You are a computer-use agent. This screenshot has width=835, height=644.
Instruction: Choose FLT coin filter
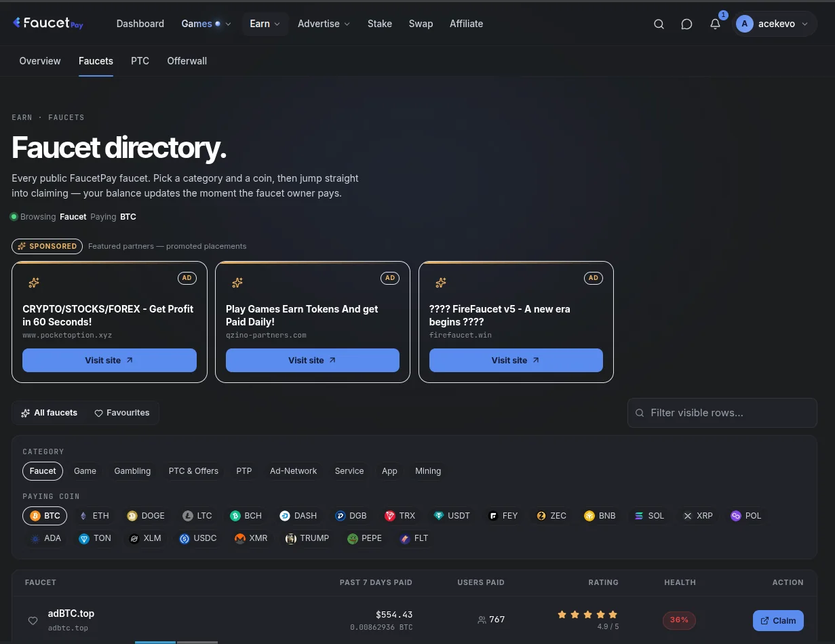tap(414, 538)
